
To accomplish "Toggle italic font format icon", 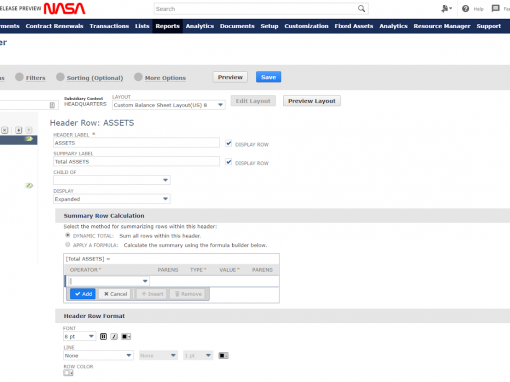I will (114, 337).
